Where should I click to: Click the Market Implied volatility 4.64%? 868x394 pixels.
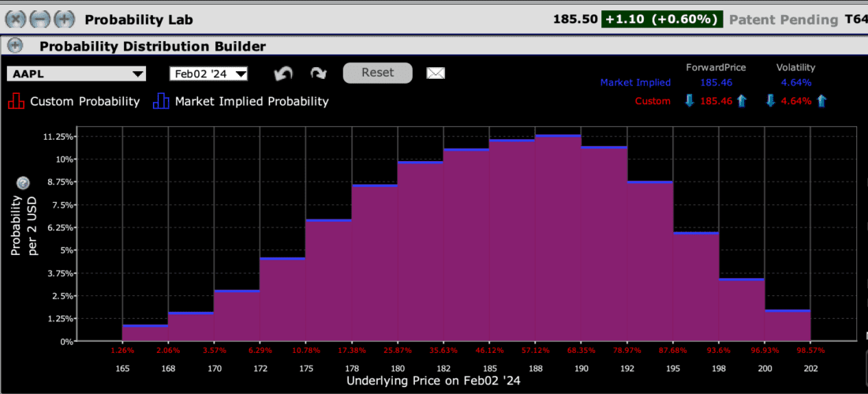(796, 83)
